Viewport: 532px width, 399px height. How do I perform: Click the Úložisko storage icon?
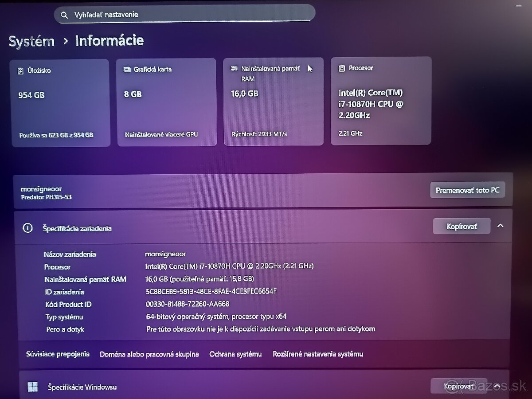(x=20, y=70)
